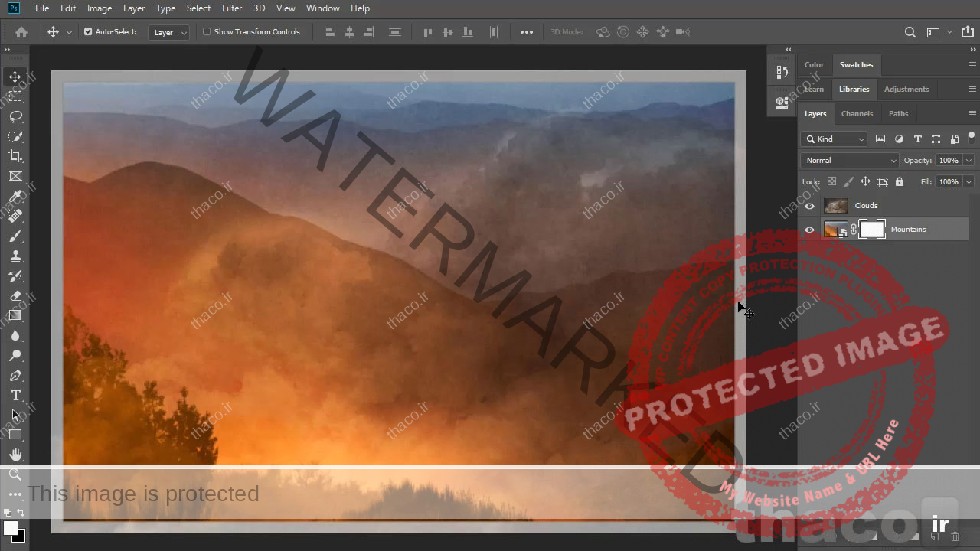The image size is (980, 551).
Task: Select the Move tool in toolbar
Action: point(15,77)
